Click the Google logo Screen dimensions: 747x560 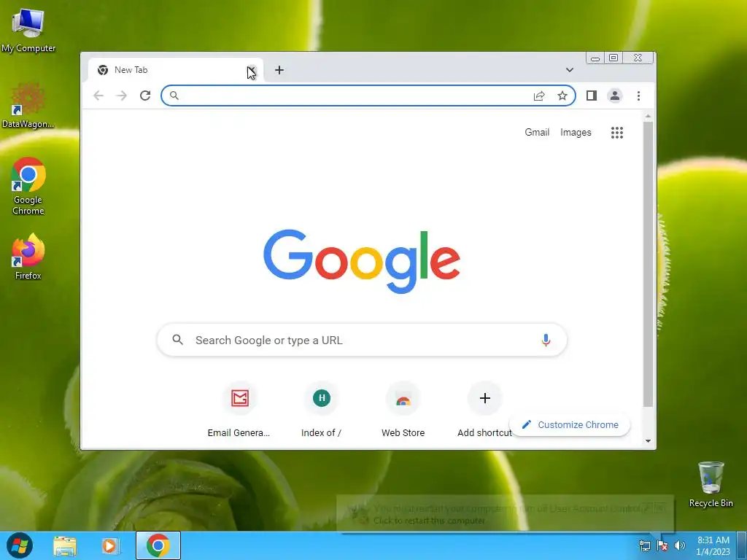(362, 261)
